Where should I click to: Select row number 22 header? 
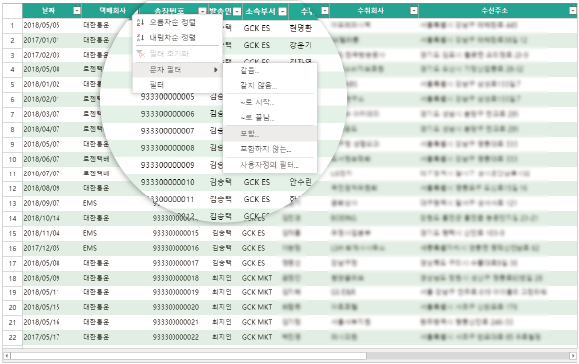tap(13, 337)
